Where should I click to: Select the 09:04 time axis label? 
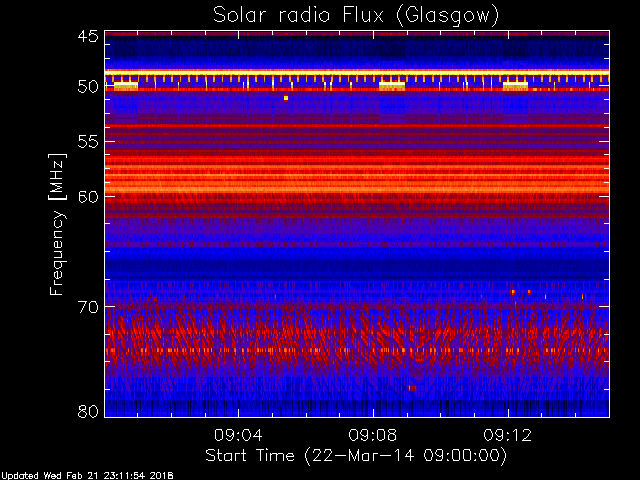(x=238, y=435)
